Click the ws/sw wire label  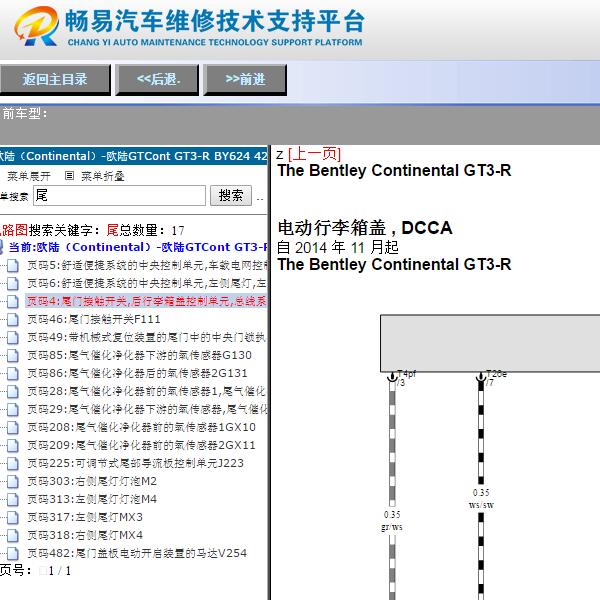pos(481,505)
